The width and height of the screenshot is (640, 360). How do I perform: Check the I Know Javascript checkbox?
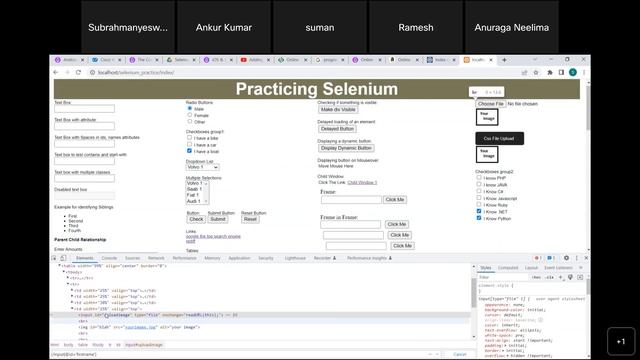point(479,198)
